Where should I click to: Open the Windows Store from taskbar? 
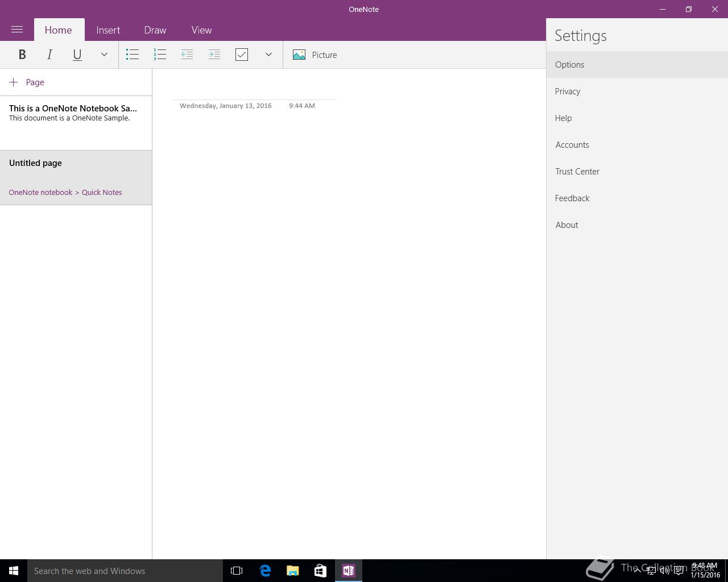tap(321, 571)
